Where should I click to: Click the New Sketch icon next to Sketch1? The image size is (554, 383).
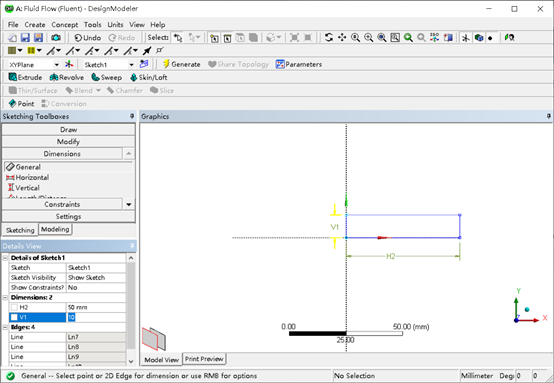(x=144, y=64)
